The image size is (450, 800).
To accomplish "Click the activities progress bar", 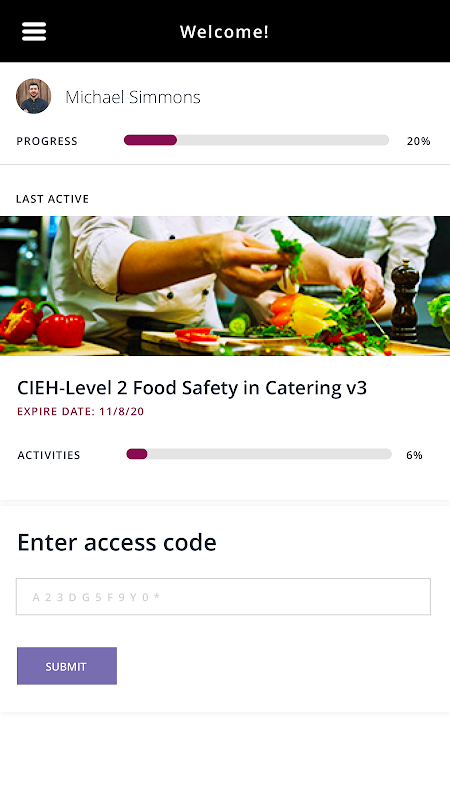I will pyautogui.click(x=259, y=454).
